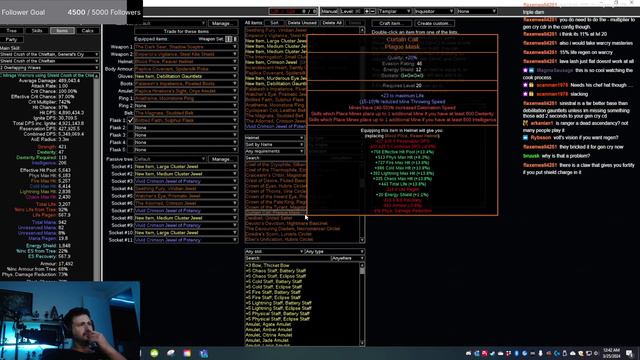The height and width of the screenshot is (360, 640).
Task: Click the Delete Unused button
Action: click(302, 23)
